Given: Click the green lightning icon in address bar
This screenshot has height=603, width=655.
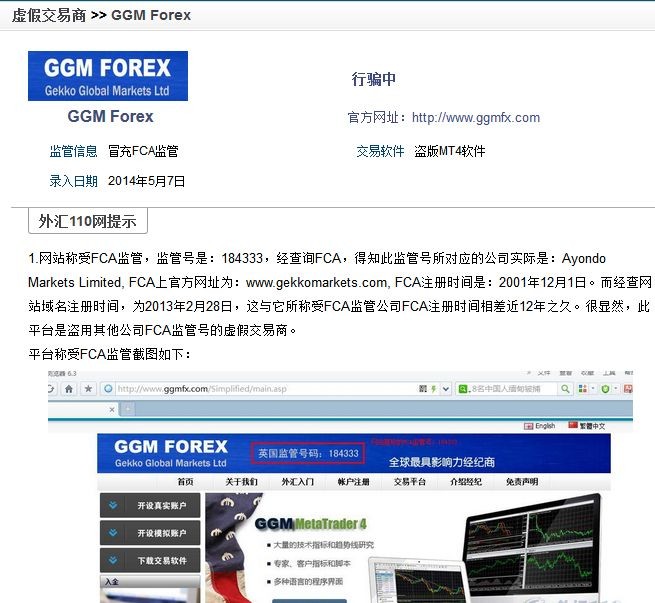Looking at the screenshot, I should [x=434, y=389].
